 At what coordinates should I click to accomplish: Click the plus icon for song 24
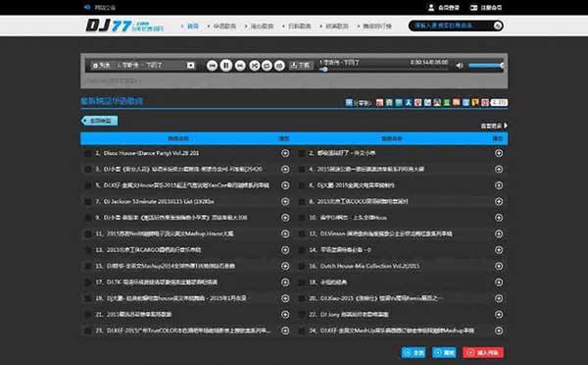click(499, 331)
